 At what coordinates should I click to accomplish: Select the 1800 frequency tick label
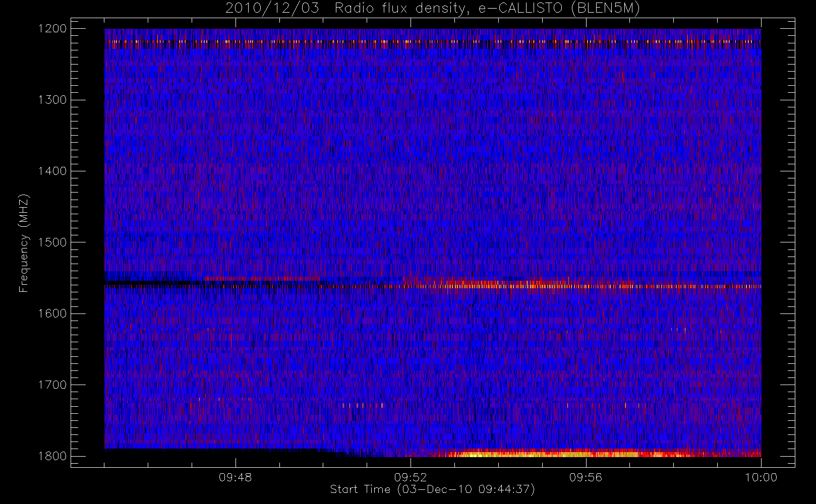point(52,456)
